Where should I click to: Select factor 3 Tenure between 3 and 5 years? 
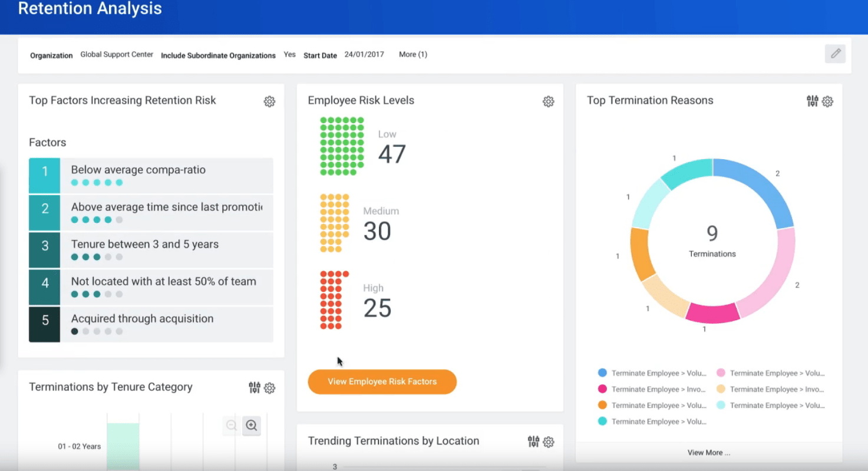pyautogui.click(x=151, y=250)
